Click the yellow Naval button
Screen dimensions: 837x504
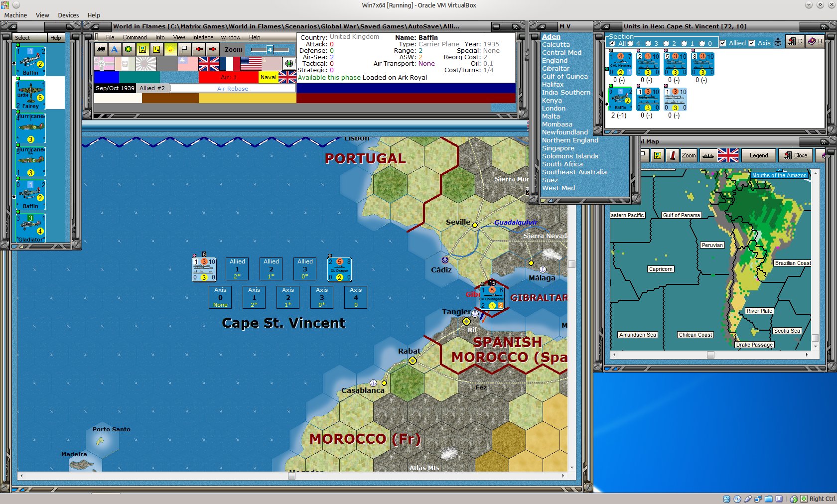coord(269,77)
